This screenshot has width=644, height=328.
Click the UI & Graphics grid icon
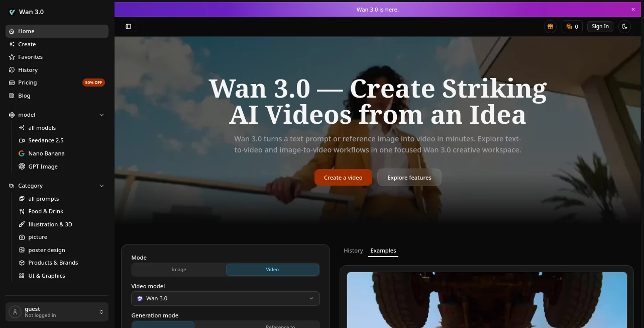point(22,276)
